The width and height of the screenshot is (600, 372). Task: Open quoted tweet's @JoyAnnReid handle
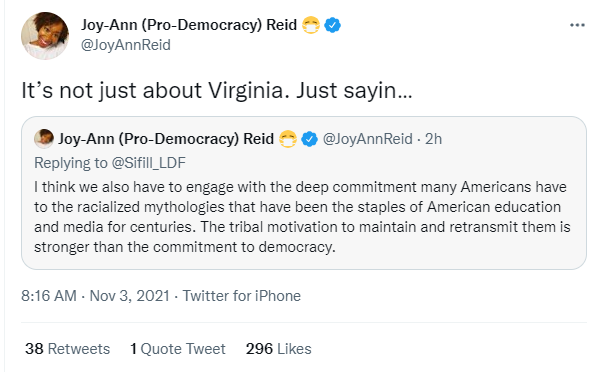coord(368,139)
